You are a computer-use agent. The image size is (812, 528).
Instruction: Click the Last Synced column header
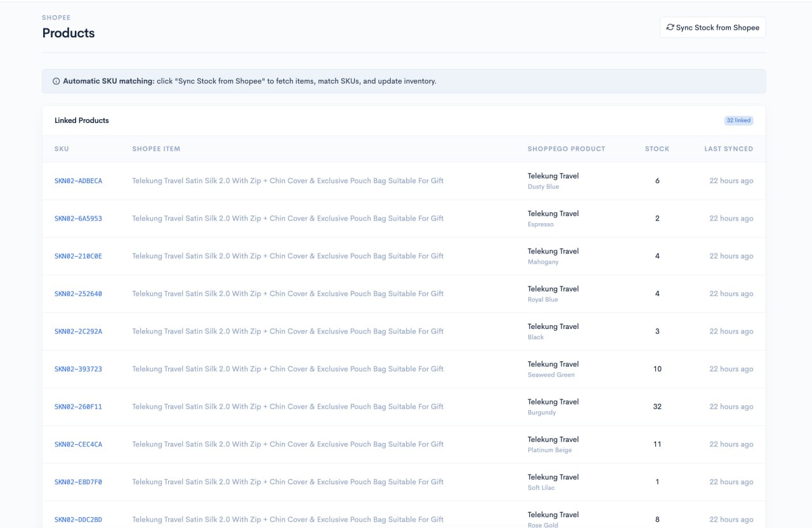(x=728, y=149)
